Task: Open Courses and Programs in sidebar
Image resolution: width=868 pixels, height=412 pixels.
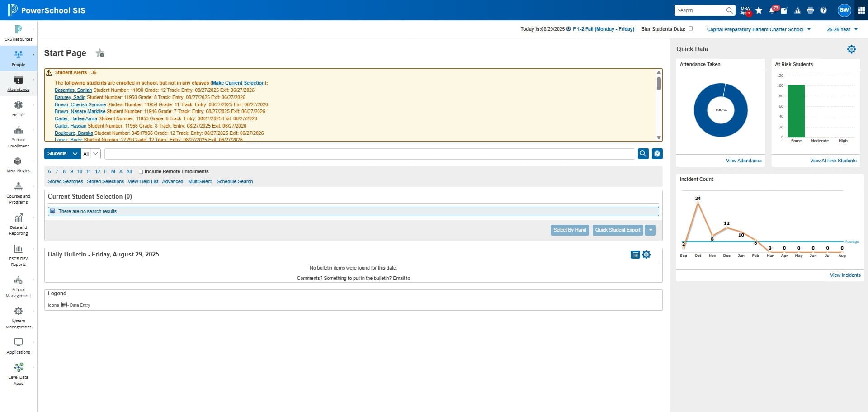Action: (x=19, y=193)
